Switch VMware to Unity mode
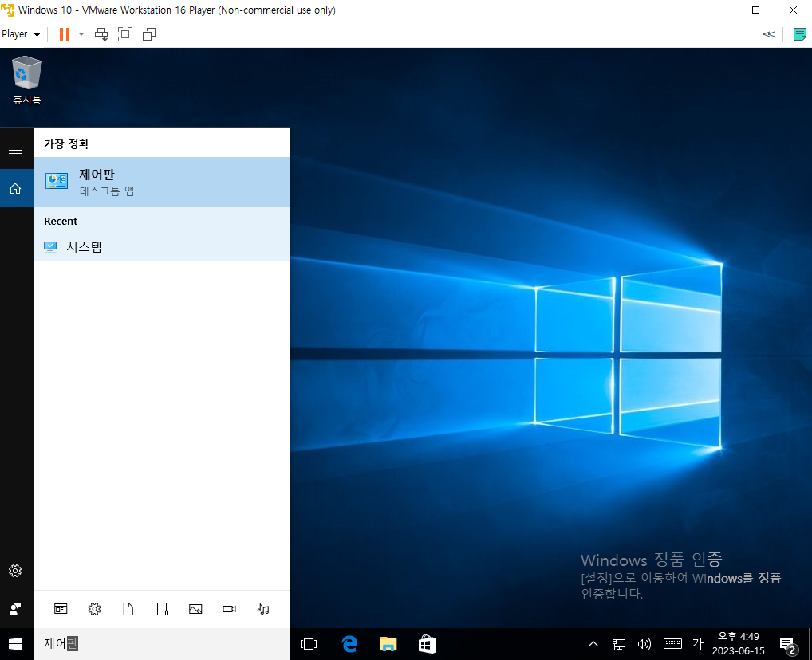Viewport: 812px width, 660px height. point(149,34)
